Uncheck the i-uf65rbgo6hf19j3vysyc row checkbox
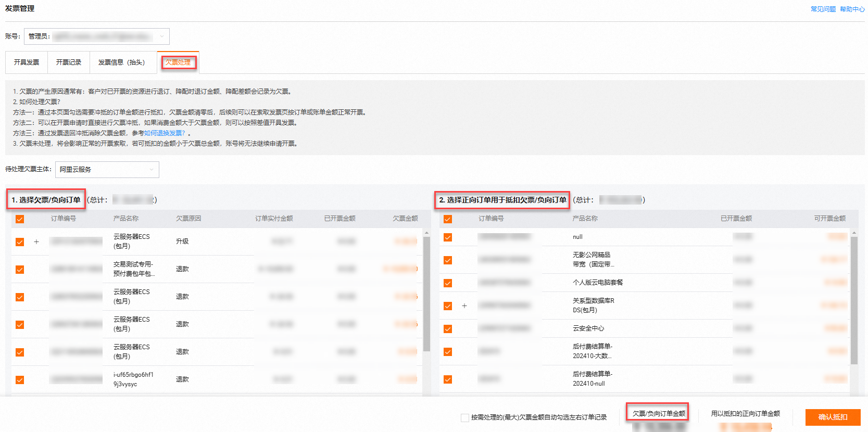868x432 pixels. pyautogui.click(x=20, y=380)
